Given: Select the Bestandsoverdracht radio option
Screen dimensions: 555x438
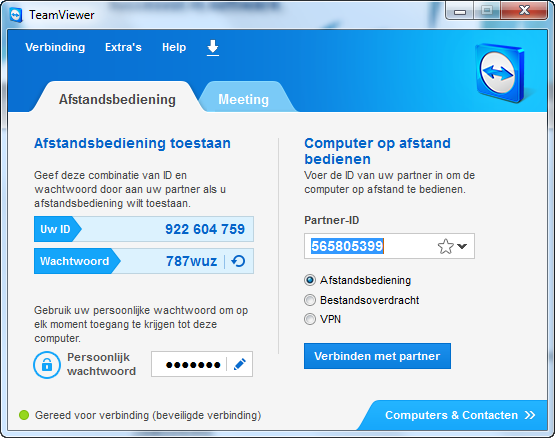Looking at the screenshot, I should tap(310, 300).
